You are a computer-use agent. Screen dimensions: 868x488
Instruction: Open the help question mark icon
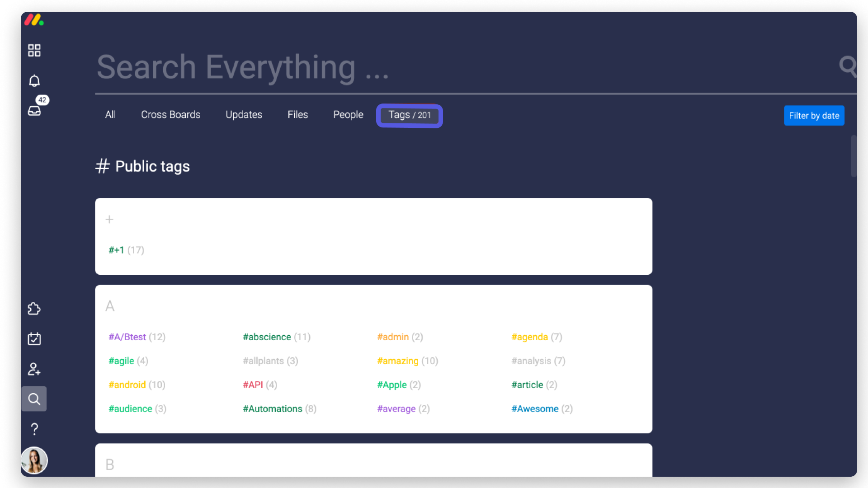coord(34,429)
